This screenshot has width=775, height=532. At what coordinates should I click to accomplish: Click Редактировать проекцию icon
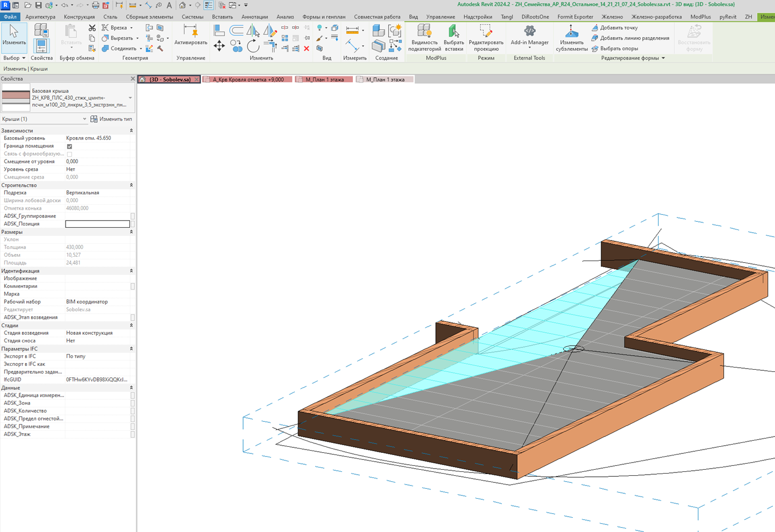click(x=486, y=38)
